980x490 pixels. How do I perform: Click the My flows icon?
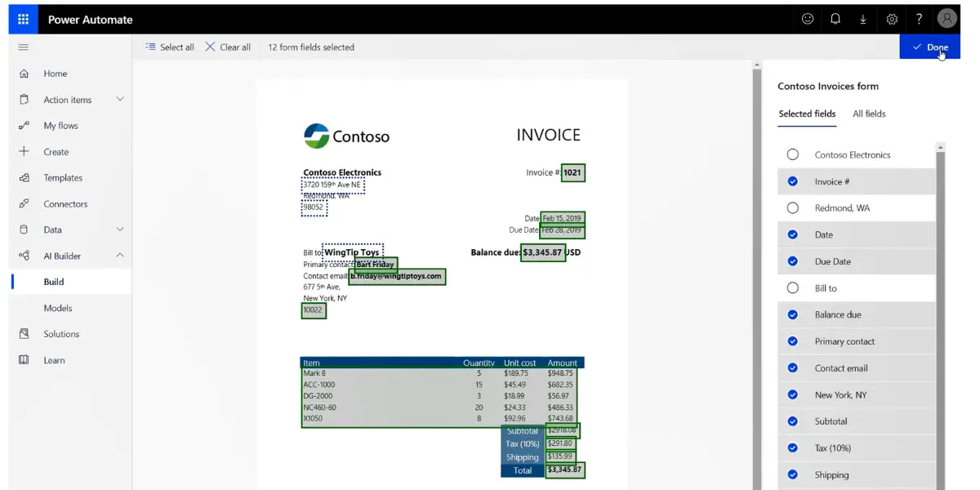click(x=24, y=126)
